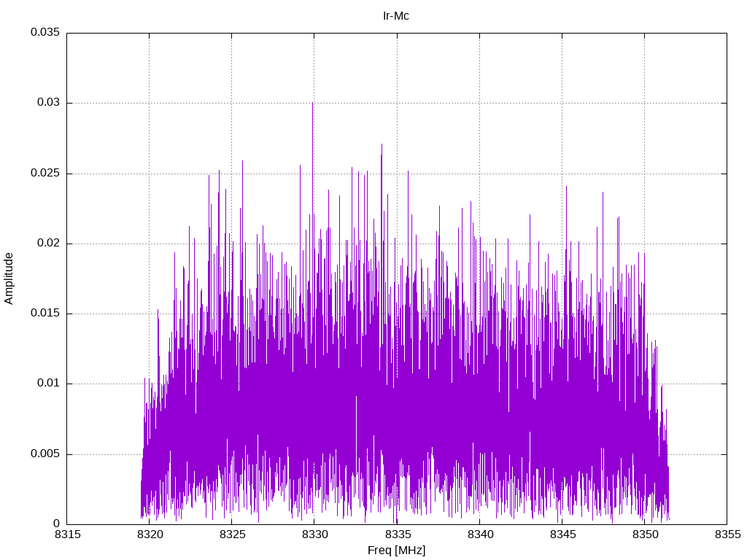Click the y-axis tick label 0.02
Image resolution: width=747 pixels, height=560 pixels.
49,243
